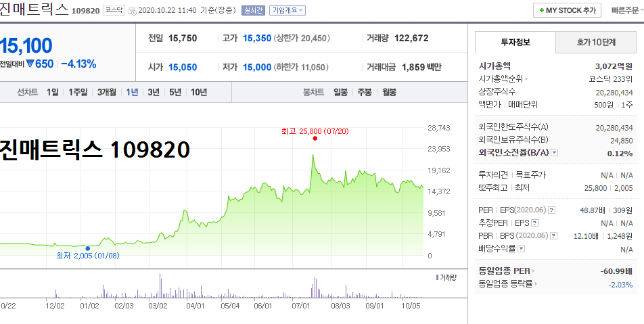Show the 주봉 candlestick chart
This screenshot has height=324, width=644.
(x=365, y=92)
